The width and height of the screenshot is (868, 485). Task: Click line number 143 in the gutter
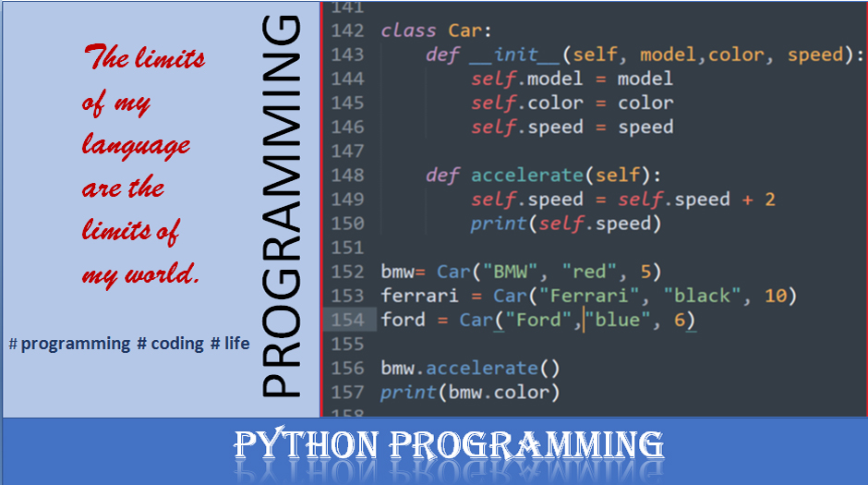pyautogui.click(x=347, y=55)
